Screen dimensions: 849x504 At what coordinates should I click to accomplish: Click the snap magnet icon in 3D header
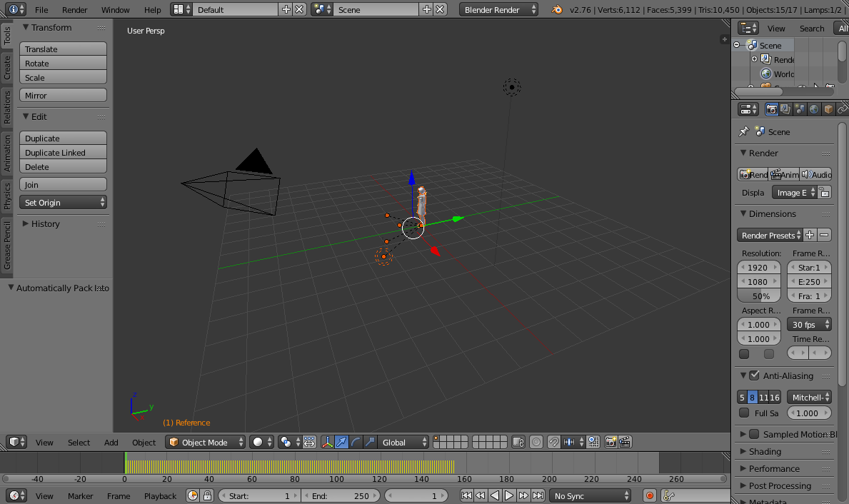(x=553, y=443)
